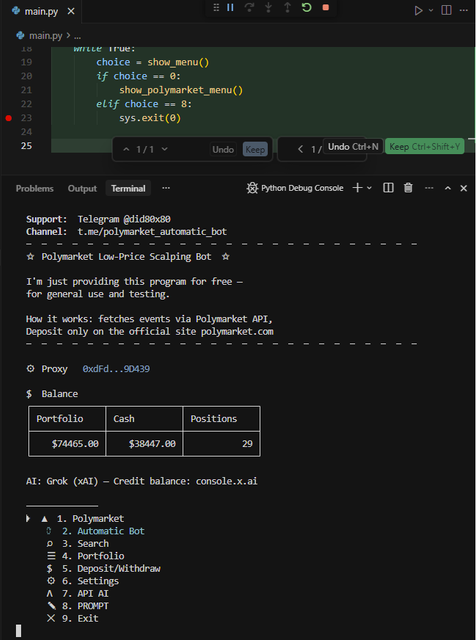Open the t.me/polymarket_automatic_bot link

[x=152, y=232]
